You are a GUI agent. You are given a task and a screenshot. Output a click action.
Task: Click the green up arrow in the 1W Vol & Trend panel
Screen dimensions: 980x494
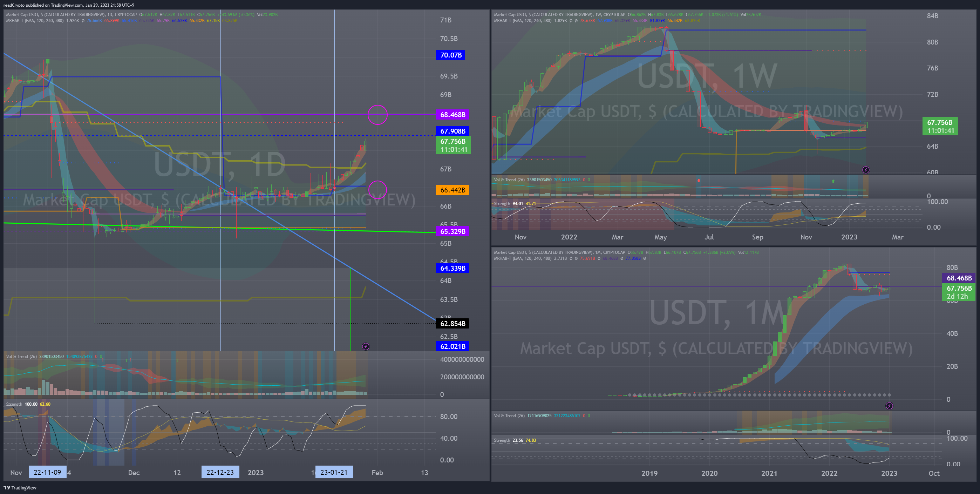tap(833, 181)
